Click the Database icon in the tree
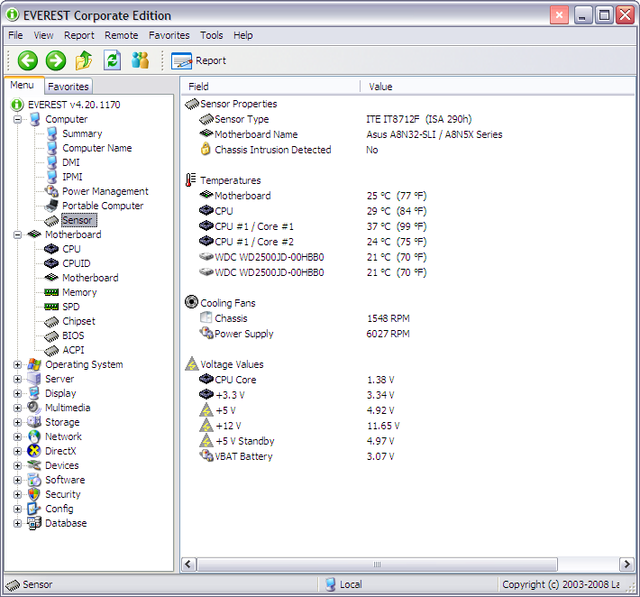Image resolution: width=640 pixels, height=597 pixels. coord(34,523)
